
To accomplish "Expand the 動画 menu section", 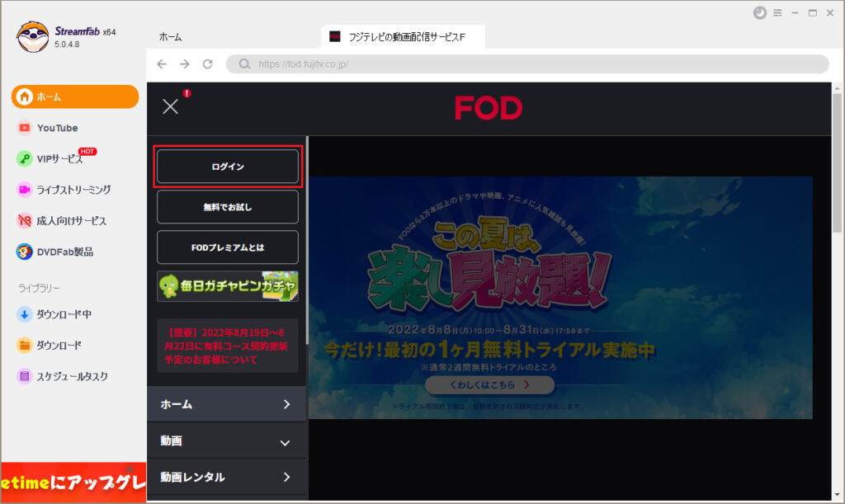I will (226, 440).
